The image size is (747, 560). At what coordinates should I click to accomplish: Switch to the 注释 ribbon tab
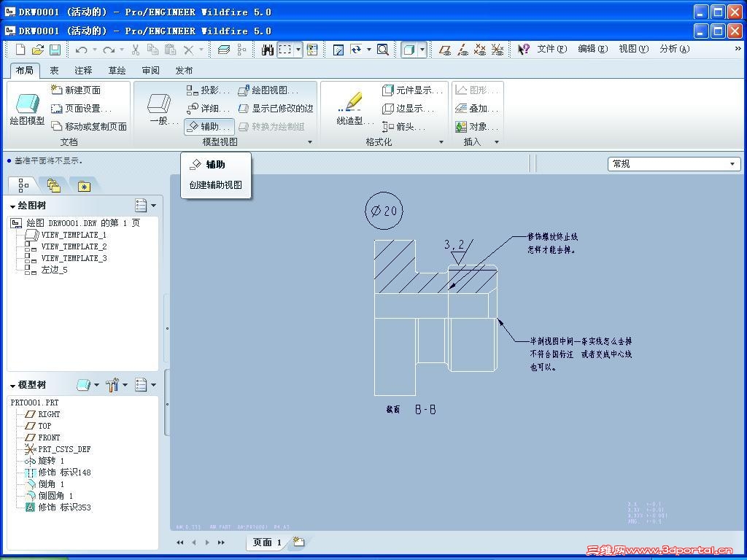(83, 71)
